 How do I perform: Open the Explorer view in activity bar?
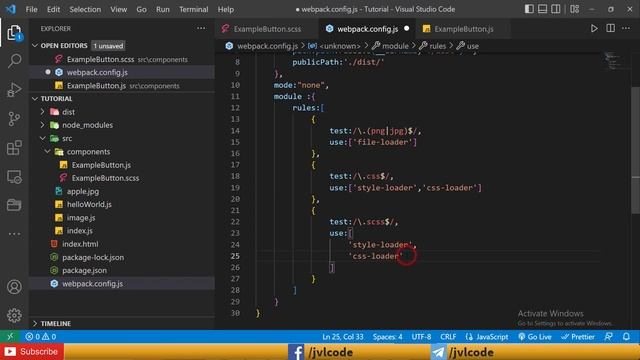(14, 33)
